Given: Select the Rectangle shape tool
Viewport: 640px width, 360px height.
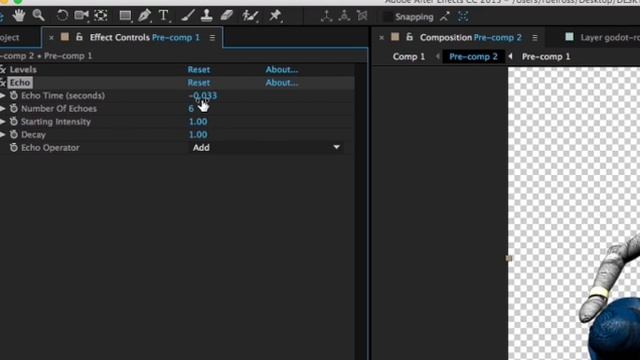Looking at the screenshot, I should point(125,16).
